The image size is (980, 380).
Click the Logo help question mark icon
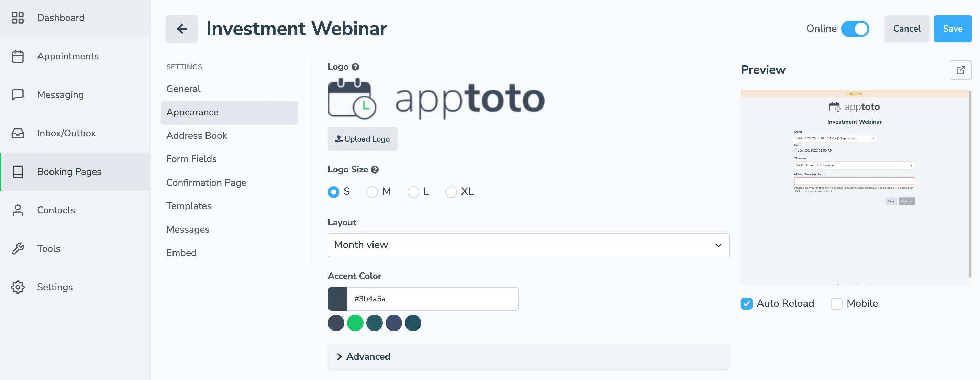click(355, 67)
